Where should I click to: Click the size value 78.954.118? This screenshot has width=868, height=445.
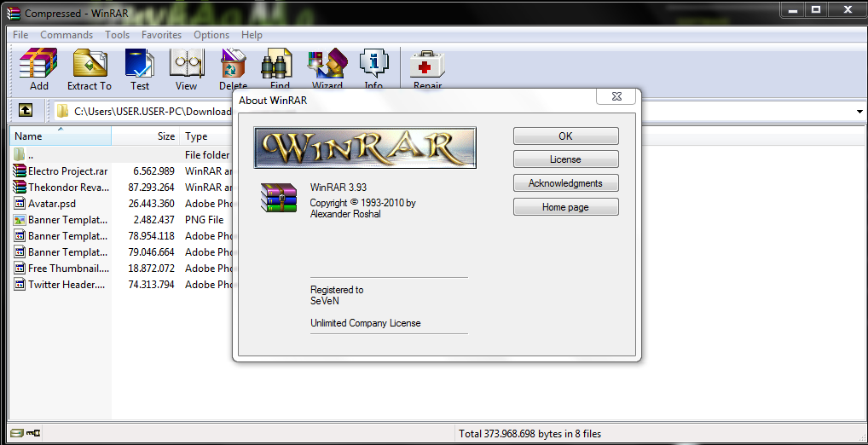point(151,236)
